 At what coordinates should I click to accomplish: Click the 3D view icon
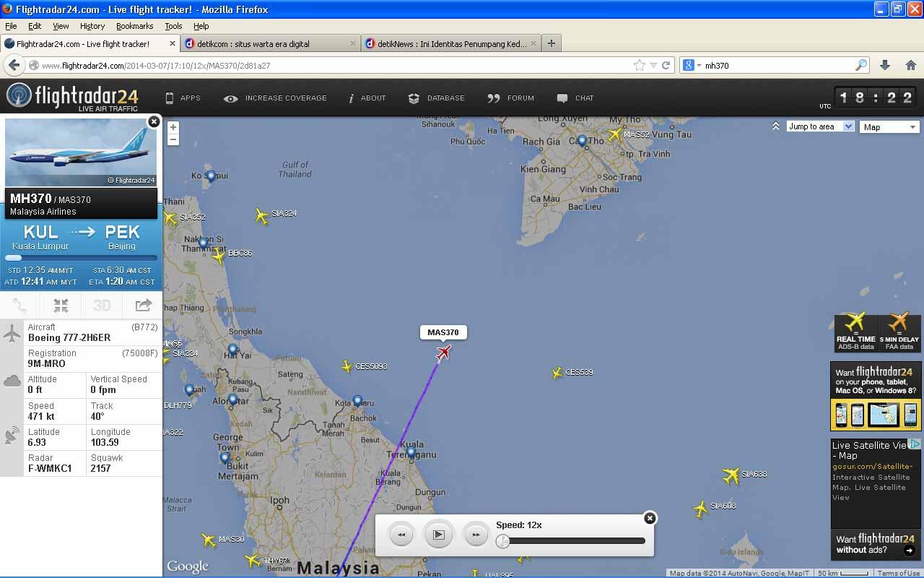(102, 306)
